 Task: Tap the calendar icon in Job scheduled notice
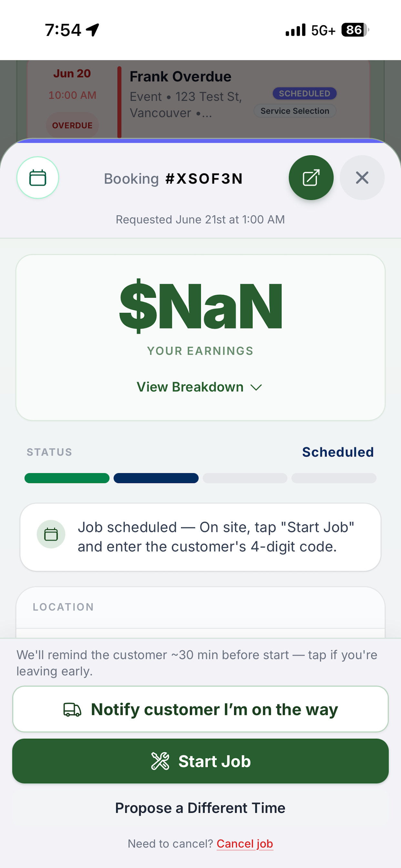click(51, 534)
